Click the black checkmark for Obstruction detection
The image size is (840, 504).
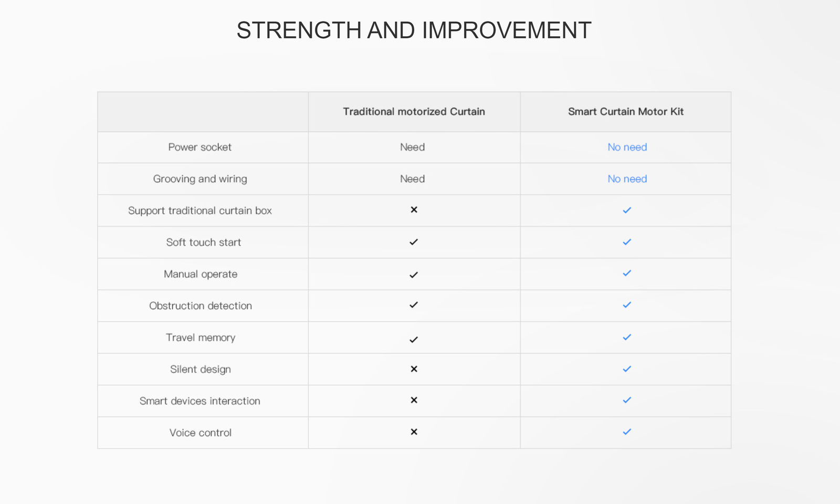(x=414, y=305)
